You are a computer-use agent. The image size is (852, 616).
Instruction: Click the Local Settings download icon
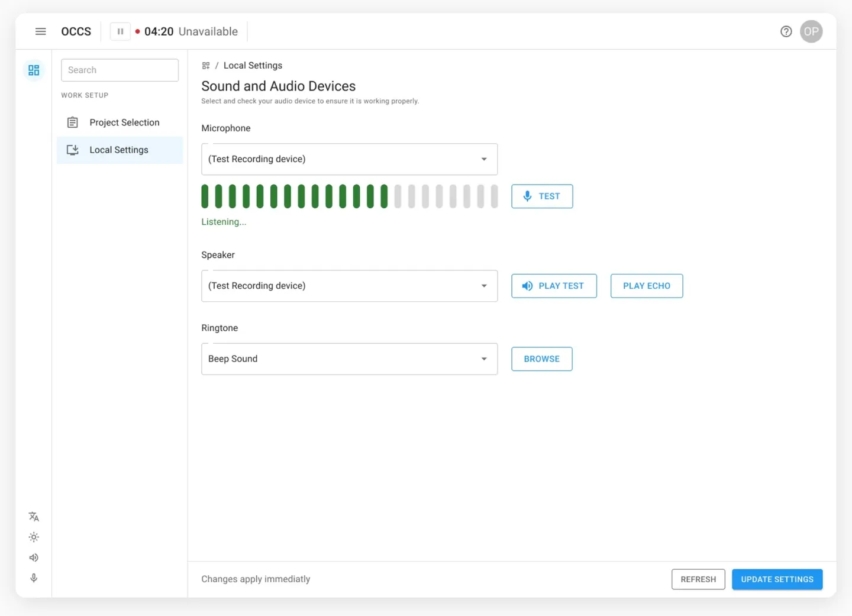point(73,150)
